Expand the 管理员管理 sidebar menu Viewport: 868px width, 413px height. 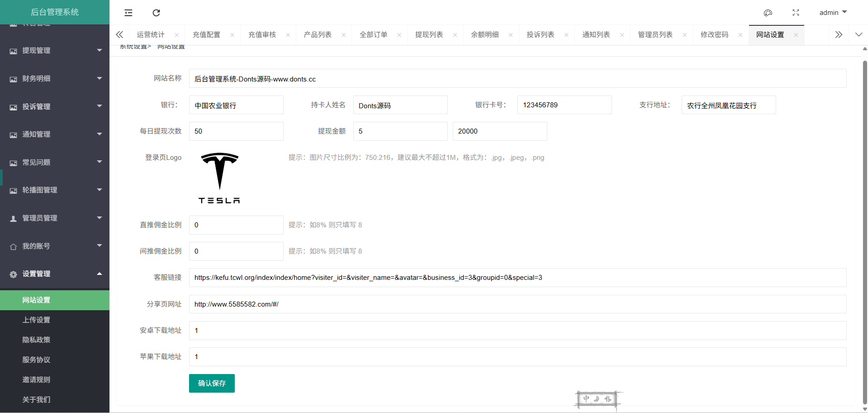pyautogui.click(x=55, y=218)
